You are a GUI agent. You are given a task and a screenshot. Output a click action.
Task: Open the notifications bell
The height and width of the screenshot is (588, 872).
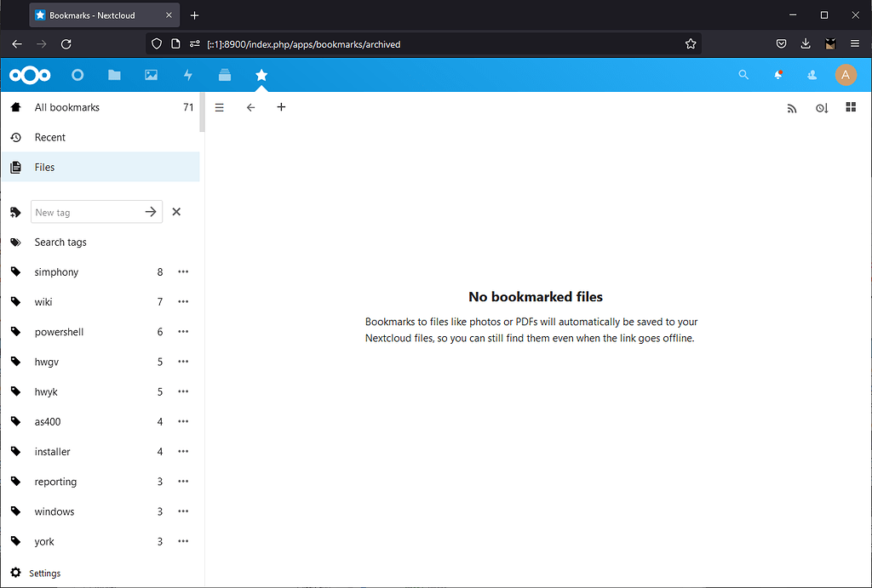(x=777, y=75)
